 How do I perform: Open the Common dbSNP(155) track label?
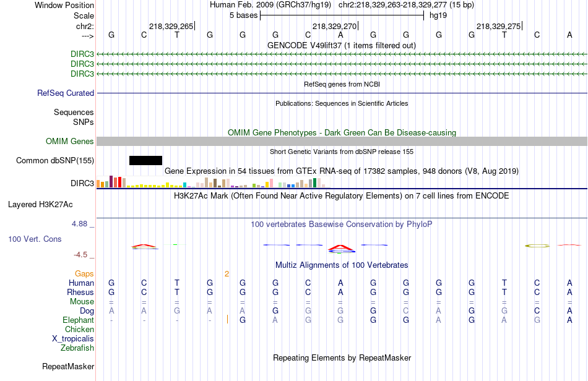pos(54,160)
